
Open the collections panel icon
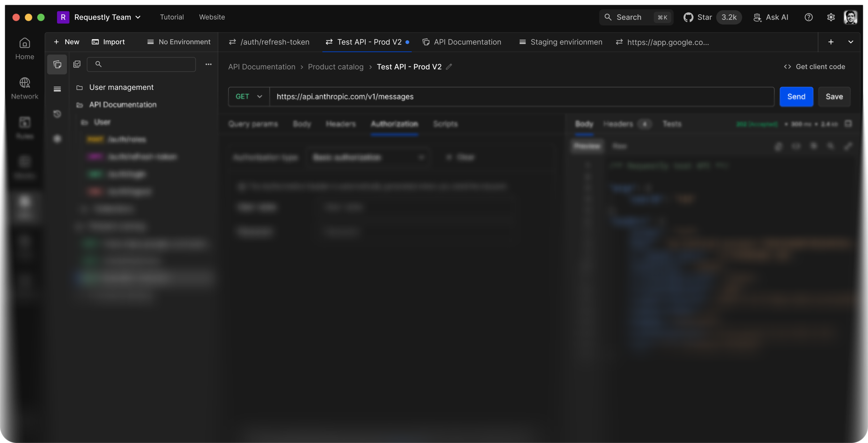[57, 64]
